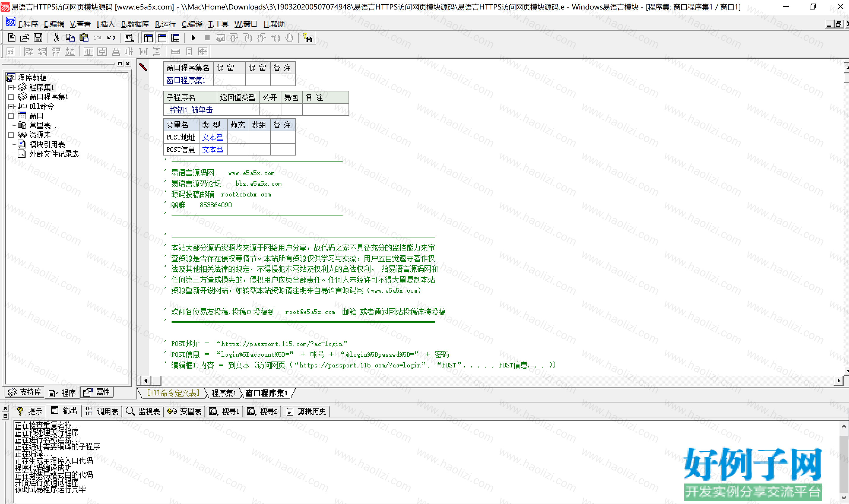Open the T.工具 menu
This screenshot has width=849, height=504.
coord(218,24)
